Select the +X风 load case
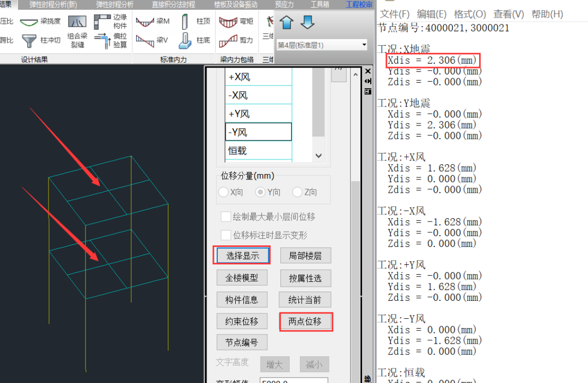 point(259,77)
